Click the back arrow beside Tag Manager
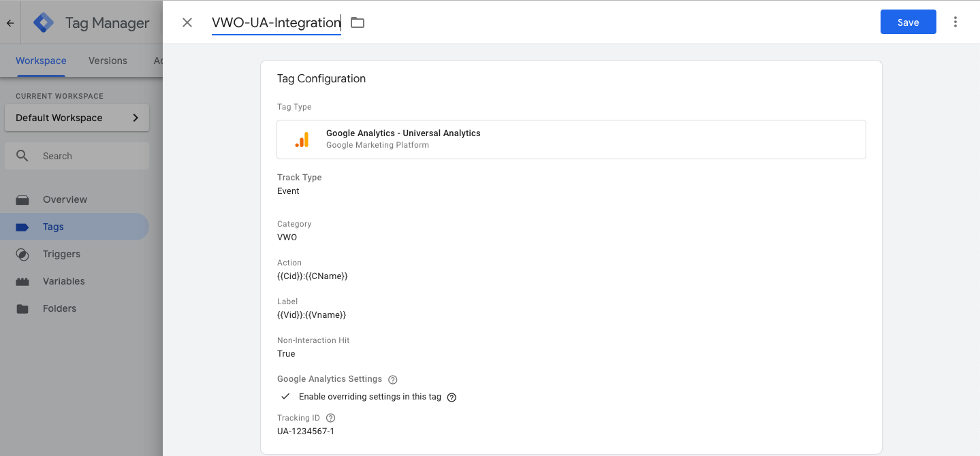Image resolution: width=980 pixels, height=456 pixels. [x=10, y=22]
